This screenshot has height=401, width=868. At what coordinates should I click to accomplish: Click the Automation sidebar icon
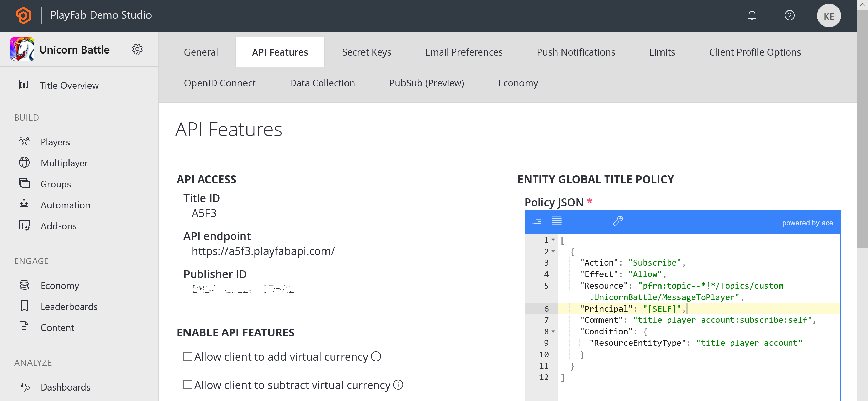pos(24,205)
